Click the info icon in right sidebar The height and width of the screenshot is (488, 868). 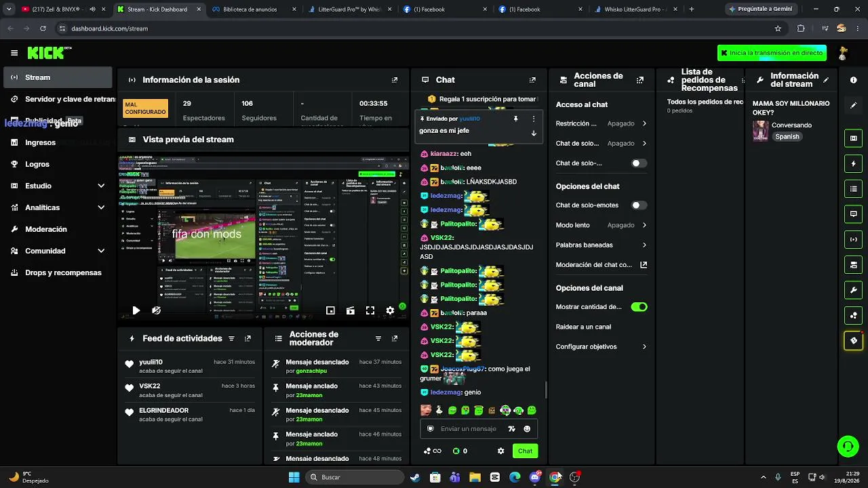(853, 80)
